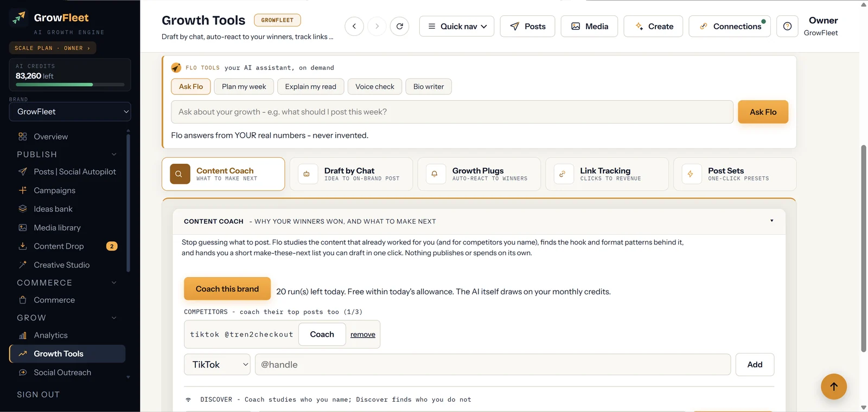The width and height of the screenshot is (868, 412).
Task: Open the Quick nav dropdown
Action: 457,26
